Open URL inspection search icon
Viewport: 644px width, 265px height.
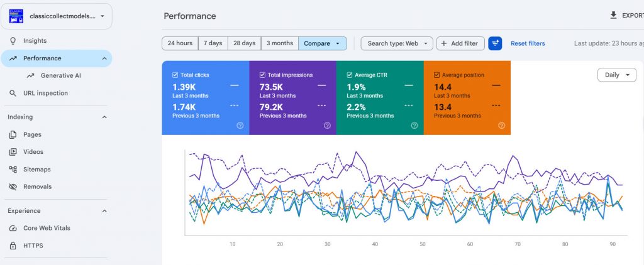click(x=13, y=93)
